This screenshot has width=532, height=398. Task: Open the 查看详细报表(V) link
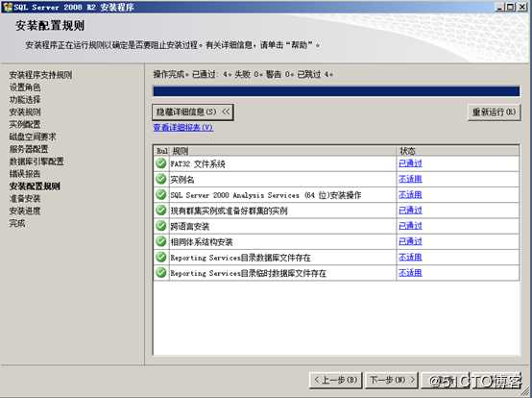[x=183, y=127]
